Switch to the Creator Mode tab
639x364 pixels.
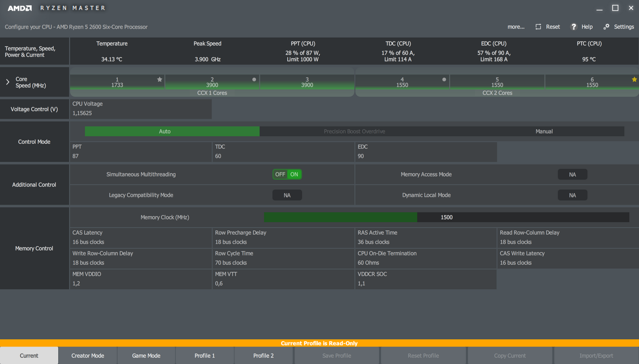point(88,356)
